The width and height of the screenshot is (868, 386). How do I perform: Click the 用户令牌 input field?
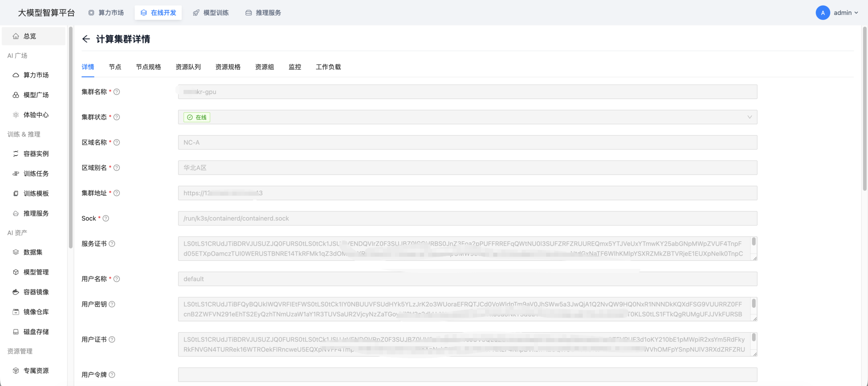coord(467,375)
